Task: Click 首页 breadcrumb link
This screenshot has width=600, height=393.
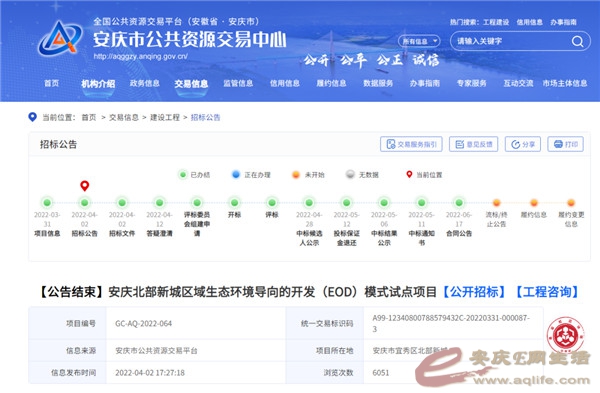Action: point(89,117)
